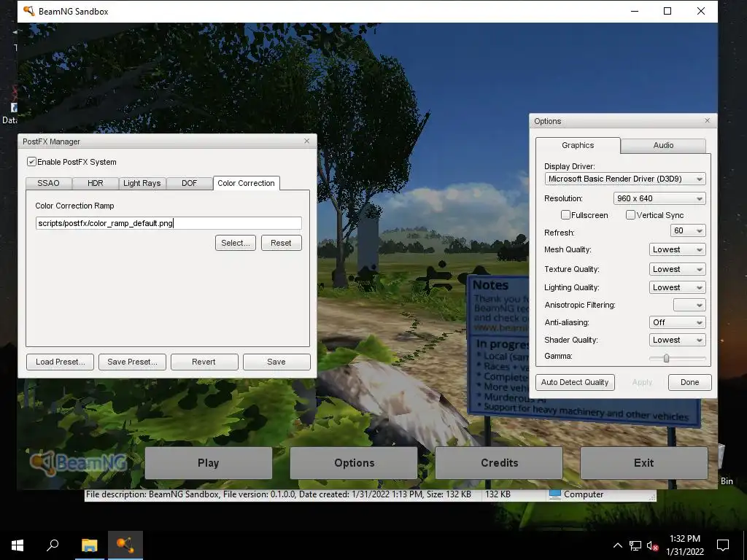Click BeamNG taskbar app icon
Screen dimensions: 747x560
click(125, 545)
